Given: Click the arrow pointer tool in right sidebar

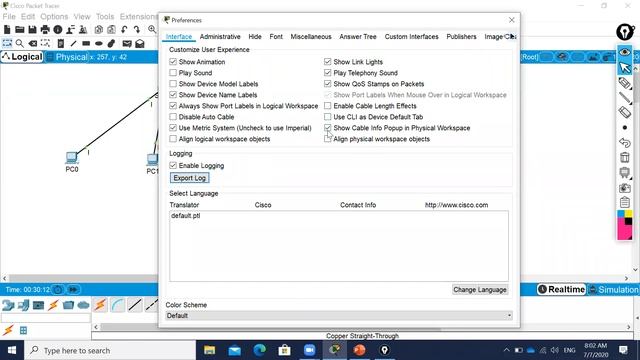Looking at the screenshot, I should coord(624,67).
